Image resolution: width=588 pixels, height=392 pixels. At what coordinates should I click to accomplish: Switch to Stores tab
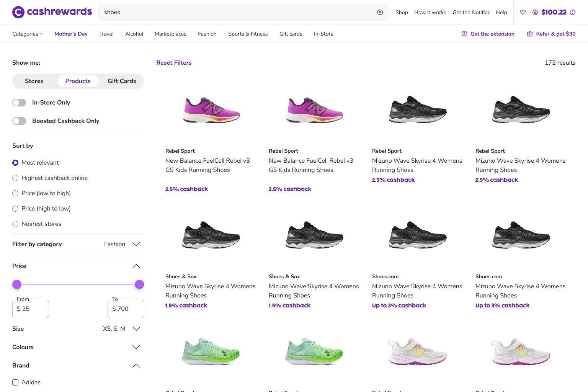coord(34,81)
